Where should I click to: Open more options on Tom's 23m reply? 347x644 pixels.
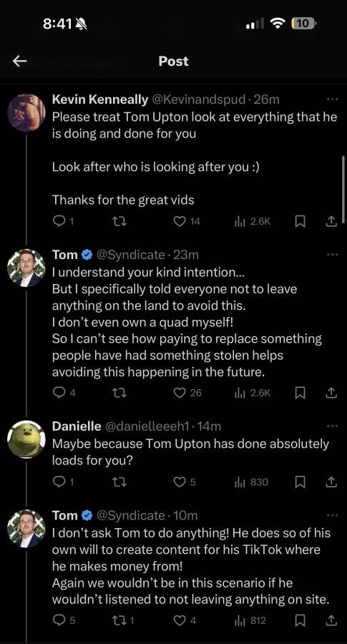(331, 255)
